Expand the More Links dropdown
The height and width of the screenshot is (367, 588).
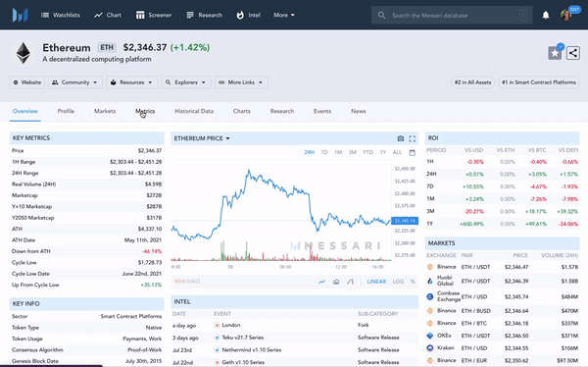tap(241, 82)
